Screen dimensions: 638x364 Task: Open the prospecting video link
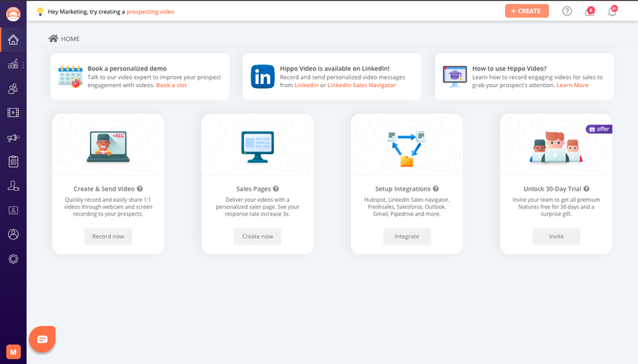(150, 12)
